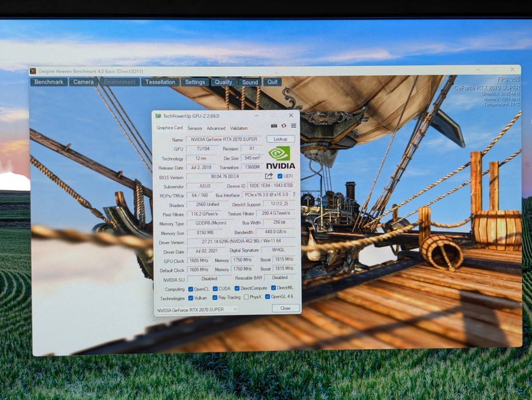Screen dimensions: 532x400
Task: Click the Driver Version field
Action: pyautogui.click(x=241, y=241)
